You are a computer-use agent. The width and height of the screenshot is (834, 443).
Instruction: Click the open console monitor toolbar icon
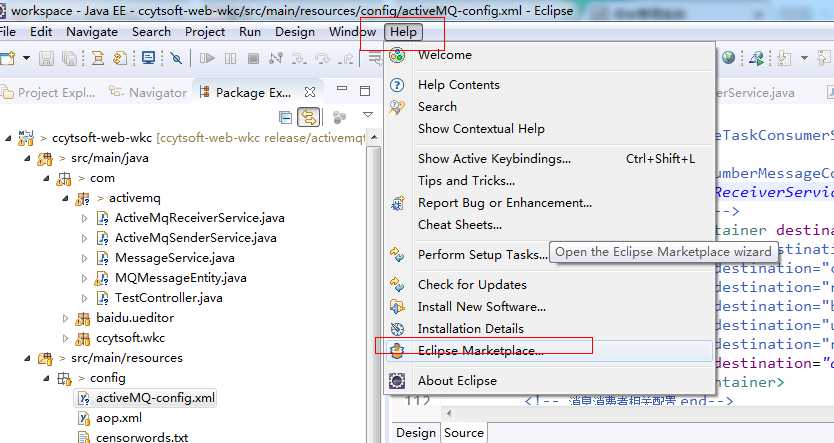click(x=148, y=58)
